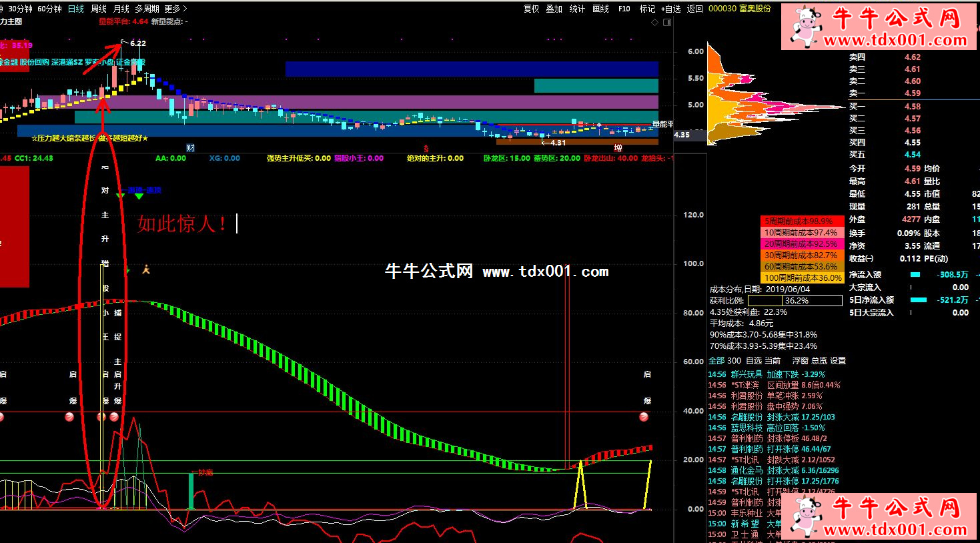The image size is (980, 543).
Task: Activate the 画线 drawing tool
Action: (601, 9)
